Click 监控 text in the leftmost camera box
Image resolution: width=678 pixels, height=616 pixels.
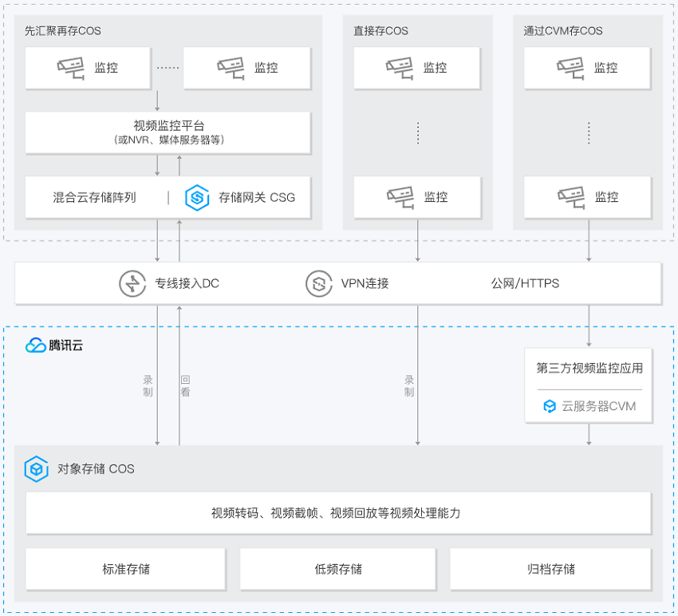coord(106,69)
